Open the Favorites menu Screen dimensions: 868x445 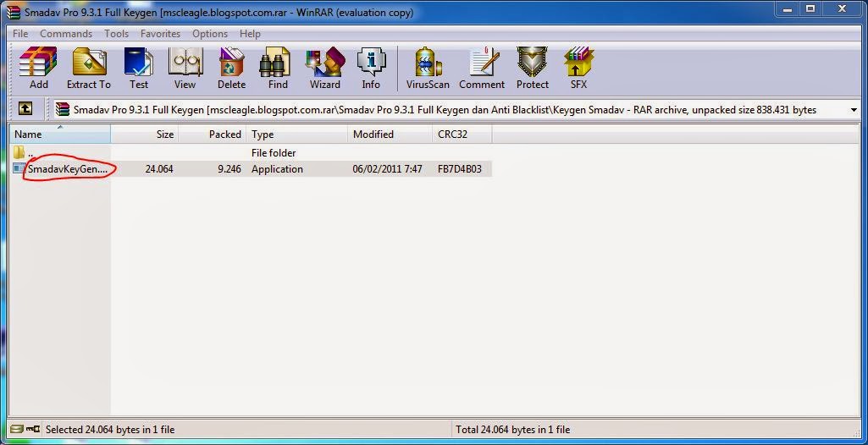pyautogui.click(x=161, y=34)
